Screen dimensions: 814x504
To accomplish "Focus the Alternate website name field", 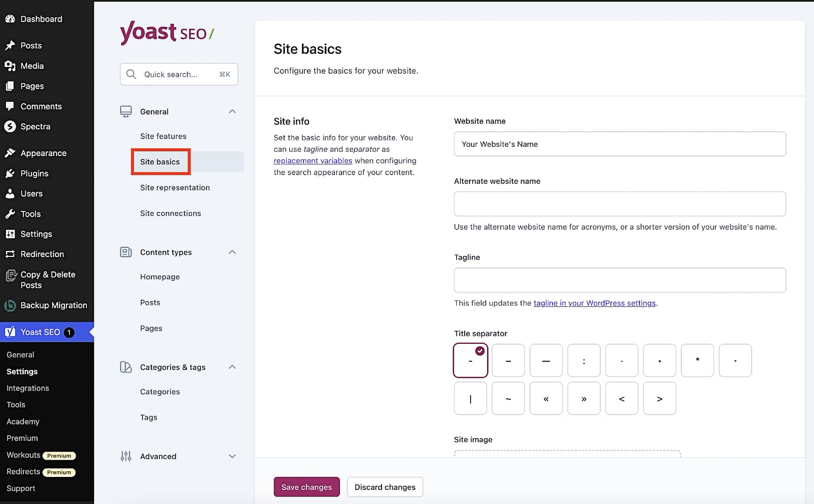I will tap(620, 204).
